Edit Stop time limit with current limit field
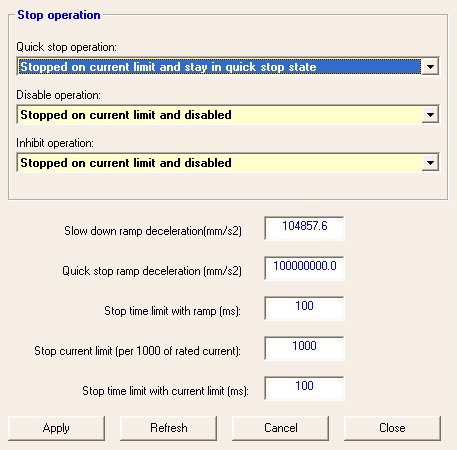 304,388
